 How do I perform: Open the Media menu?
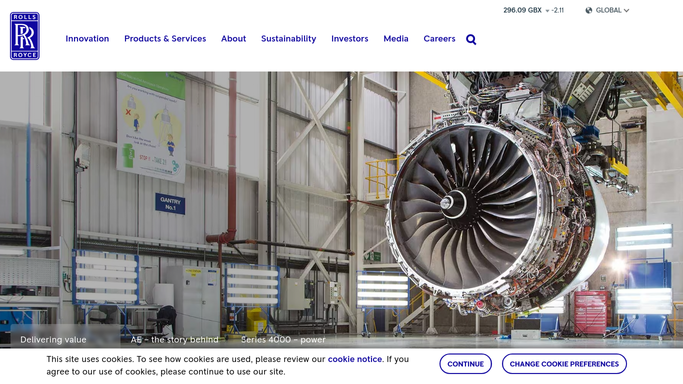(x=396, y=39)
